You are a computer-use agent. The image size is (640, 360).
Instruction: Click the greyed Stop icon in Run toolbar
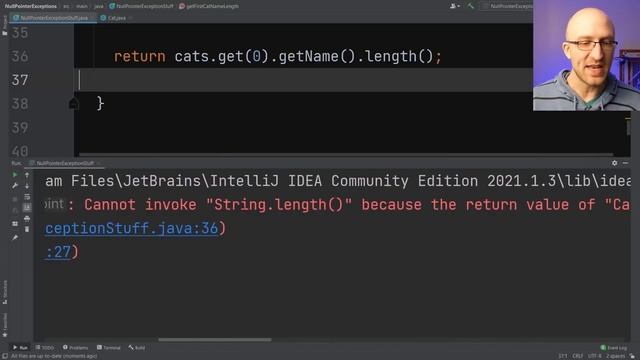point(15,199)
